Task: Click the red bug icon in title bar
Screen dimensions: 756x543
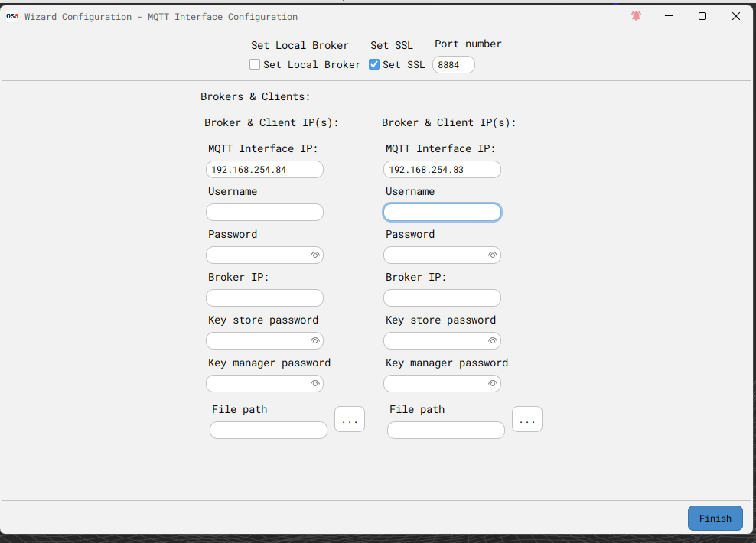Action: click(x=636, y=16)
